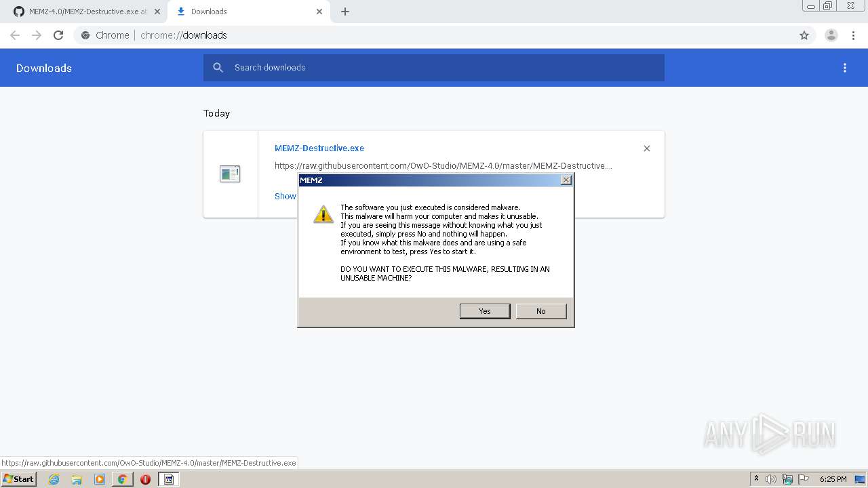Click the Today date heading
Screen dimensions: 868x488
coord(217,113)
